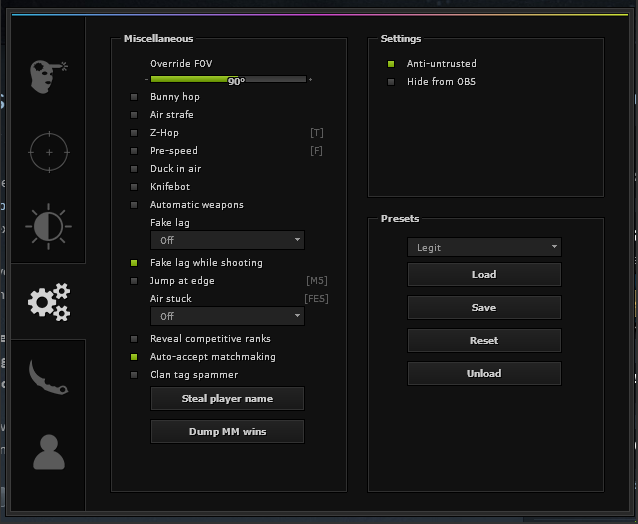Enable the Hide from OBS checkbox

pos(391,82)
